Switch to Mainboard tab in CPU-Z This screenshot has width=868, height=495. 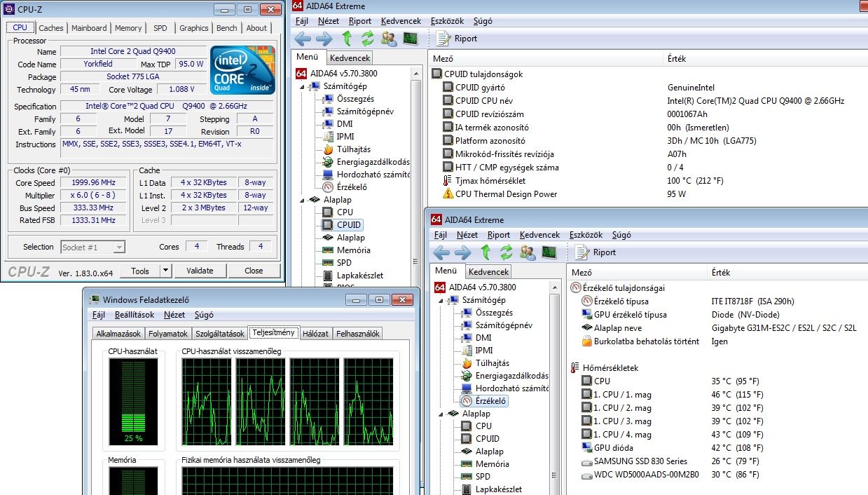[90, 28]
